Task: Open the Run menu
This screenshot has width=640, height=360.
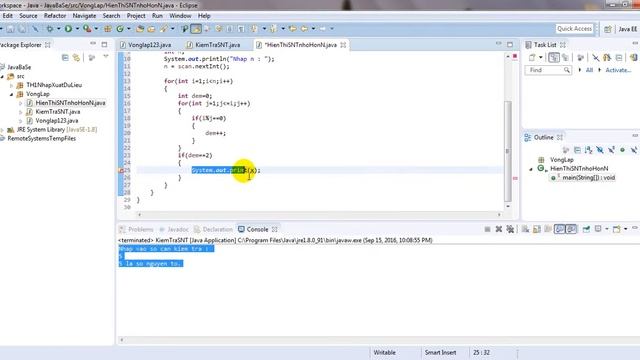Action: [157, 16]
